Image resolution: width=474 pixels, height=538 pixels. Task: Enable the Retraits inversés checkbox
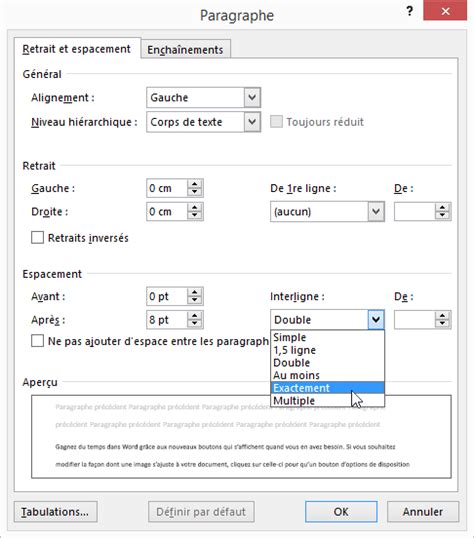click(x=37, y=237)
